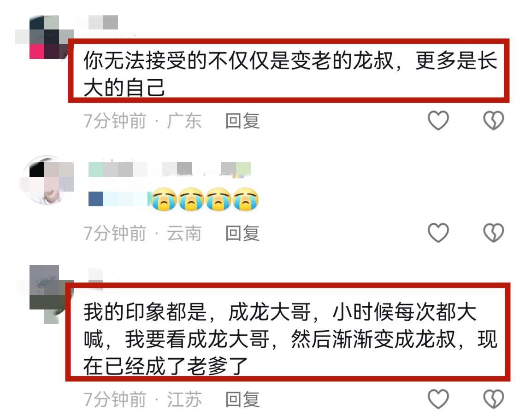Open the second commenter's blurred username
The width and height of the screenshot is (531, 420).
[169, 169]
